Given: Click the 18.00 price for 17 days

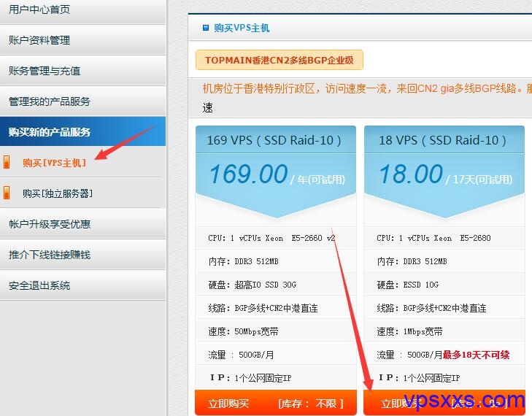Looking at the screenshot, I should tap(410, 174).
